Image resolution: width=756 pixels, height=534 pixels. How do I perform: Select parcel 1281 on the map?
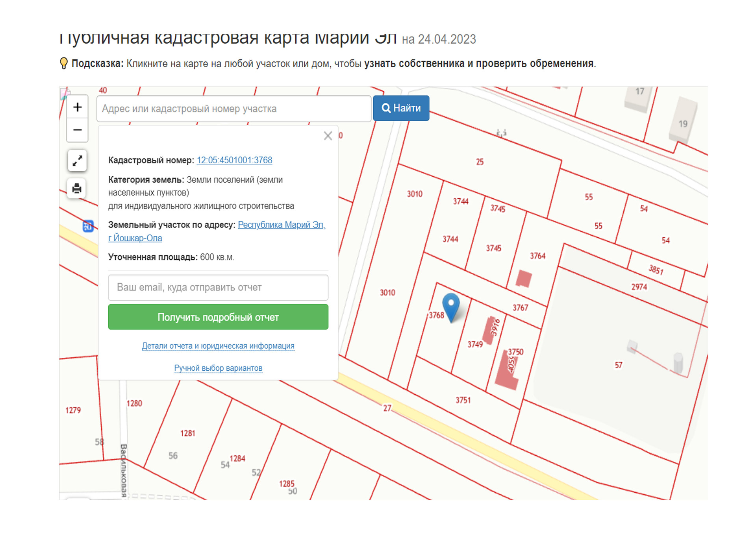tap(188, 433)
